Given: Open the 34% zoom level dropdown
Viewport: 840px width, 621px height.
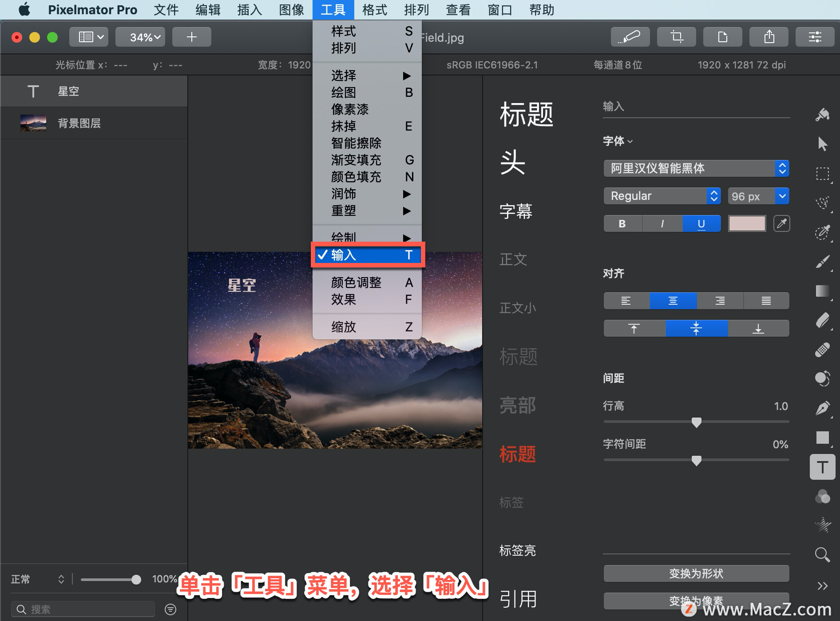Looking at the screenshot, I should click(x=140, y=37).
